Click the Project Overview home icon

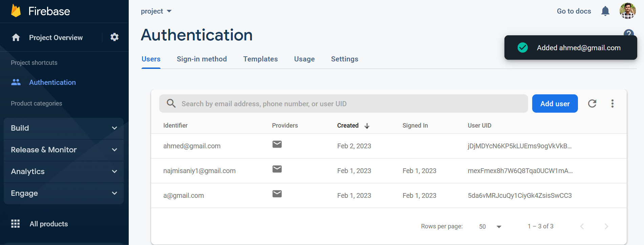pyautogui.click(x=16, y=37)
